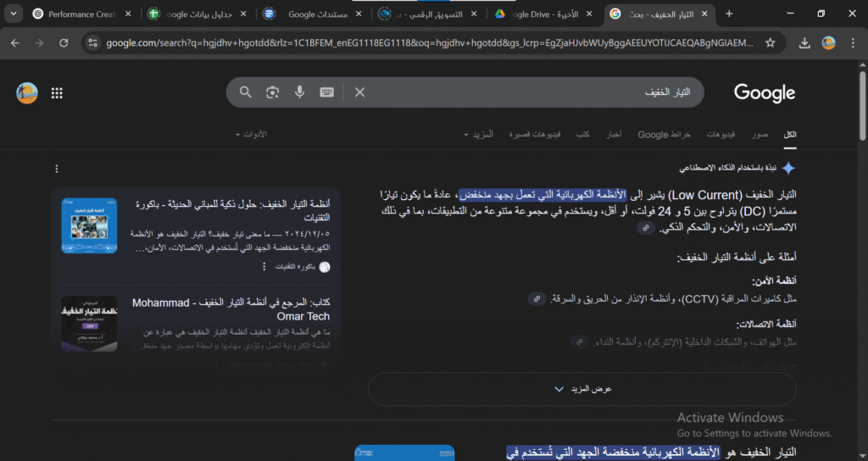Bookmark this page with the star icon

(x=770, y=42)
